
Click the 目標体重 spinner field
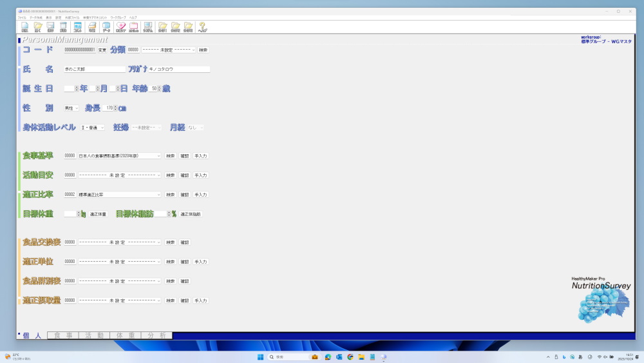coord(72,214)
